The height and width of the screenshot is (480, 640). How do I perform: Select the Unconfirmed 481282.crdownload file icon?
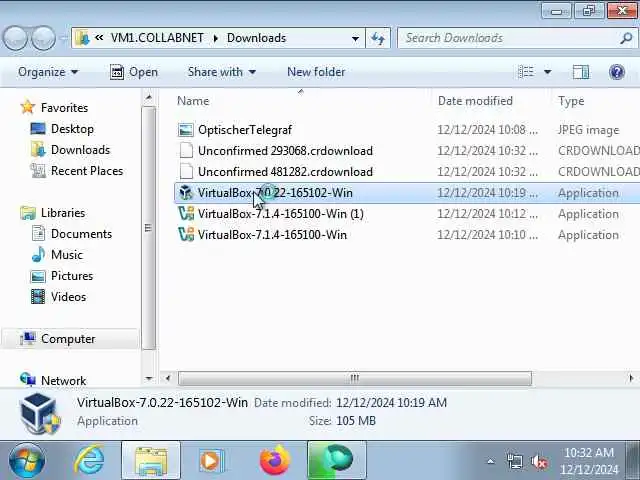[x=186, y=171]
